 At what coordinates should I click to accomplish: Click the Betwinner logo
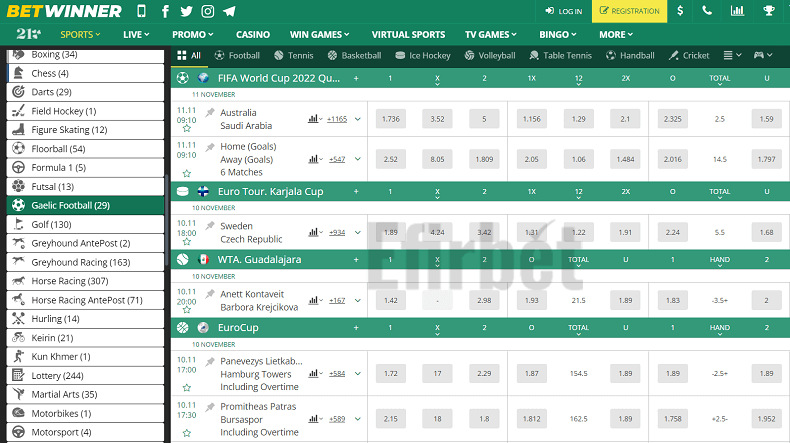[64, 11]
